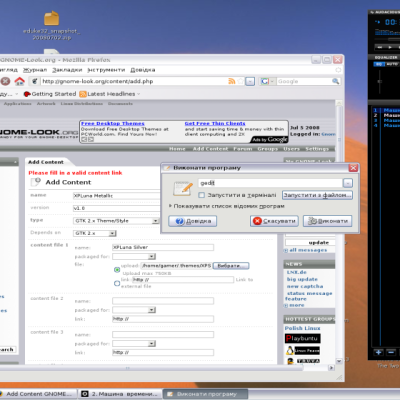Skip to previous track in Audacious
The width and height of the screenshot is (400, 400).
(380, 47)
